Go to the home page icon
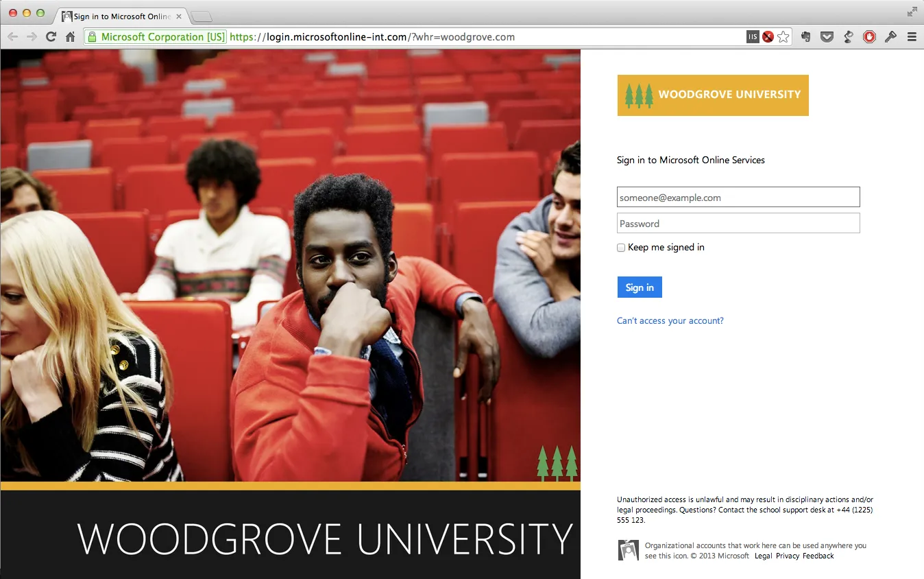This screenshot has height=579, width=924. 70,37
